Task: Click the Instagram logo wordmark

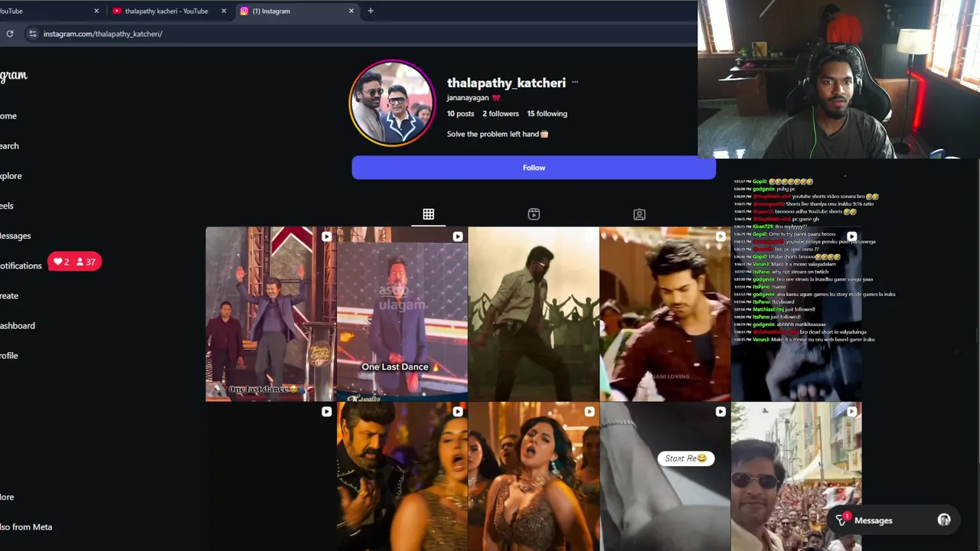Action: pos(14,75)
